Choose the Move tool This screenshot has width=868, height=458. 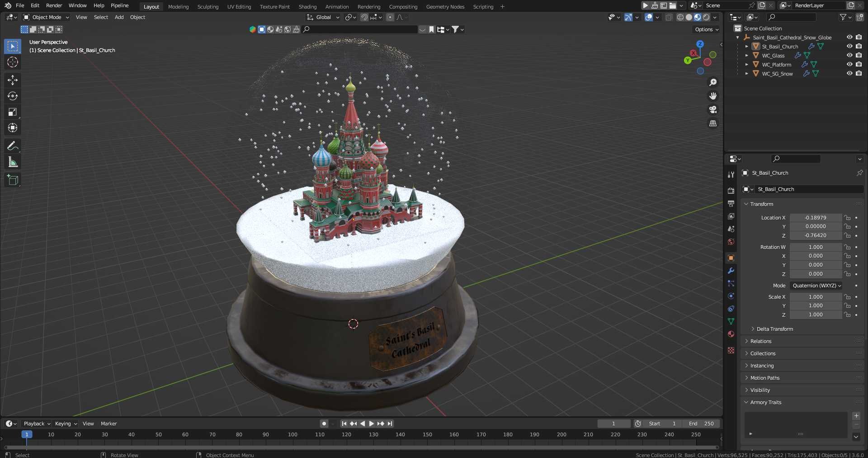[13, 80]
